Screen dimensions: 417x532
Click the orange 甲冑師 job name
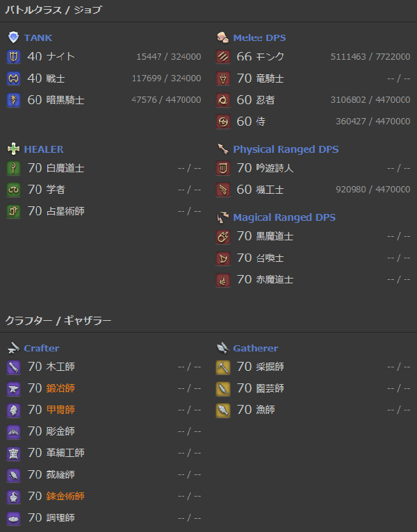click(60, 410)
